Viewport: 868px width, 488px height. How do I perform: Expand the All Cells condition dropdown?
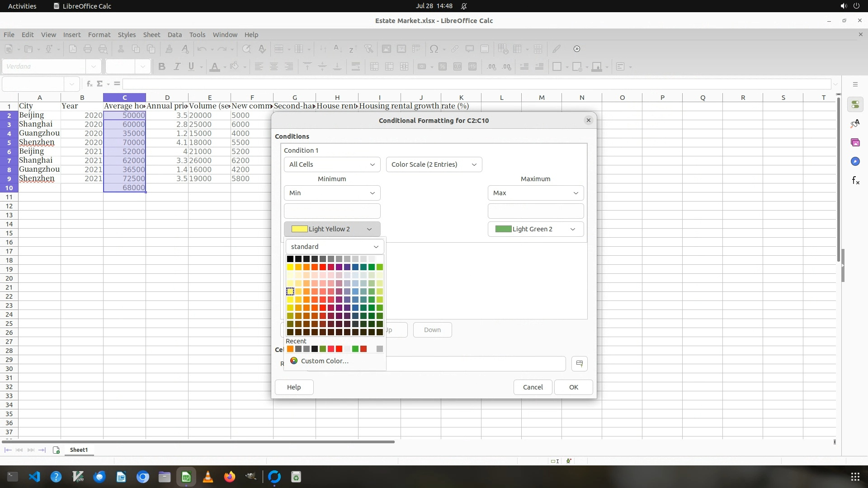tap(332, 164)
